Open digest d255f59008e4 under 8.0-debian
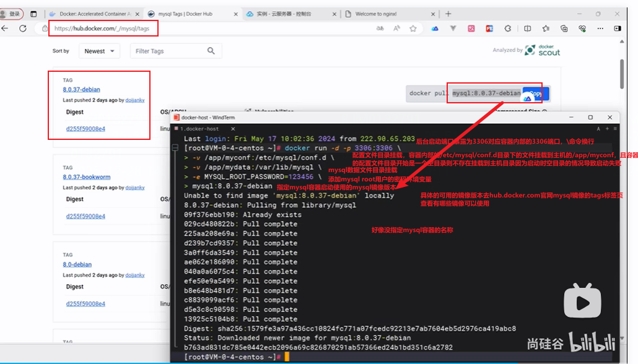This screenshot has height=364, width=638. [85, 303]
